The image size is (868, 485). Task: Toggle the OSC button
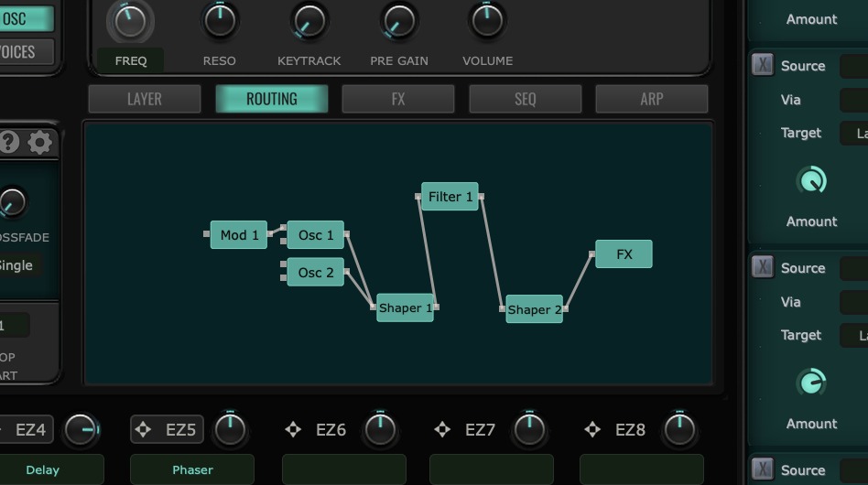(25, 18)
